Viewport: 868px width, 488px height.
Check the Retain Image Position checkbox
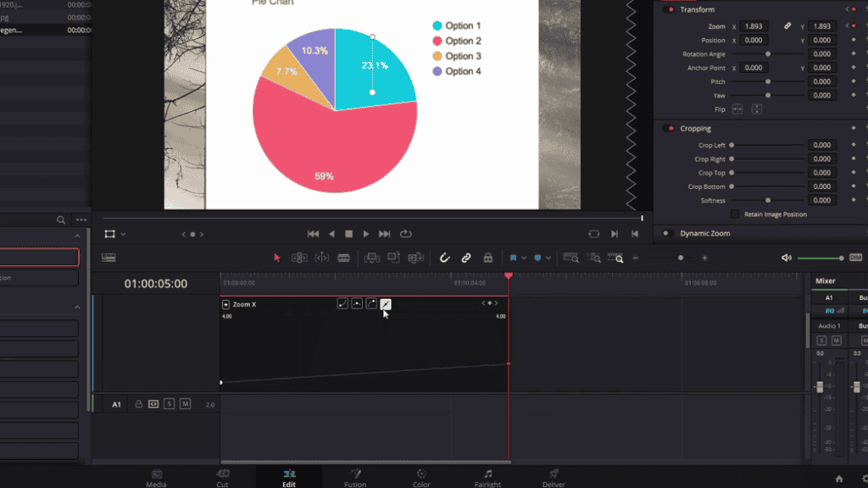(735, 214)
